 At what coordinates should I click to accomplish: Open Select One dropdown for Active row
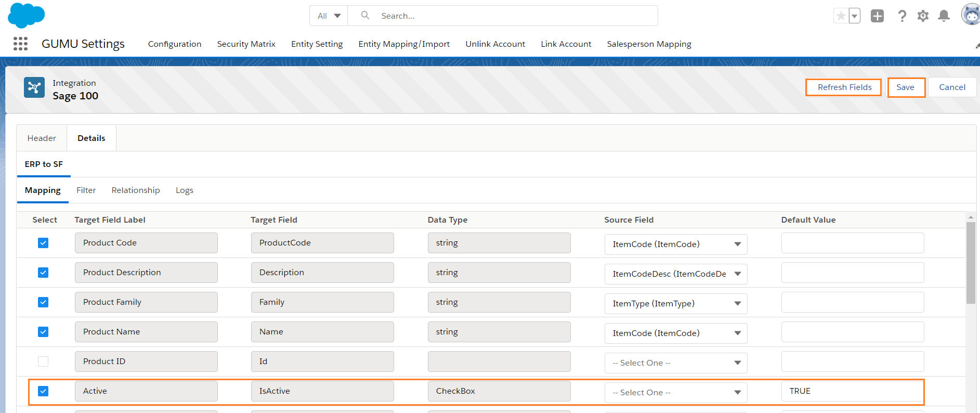676,393
